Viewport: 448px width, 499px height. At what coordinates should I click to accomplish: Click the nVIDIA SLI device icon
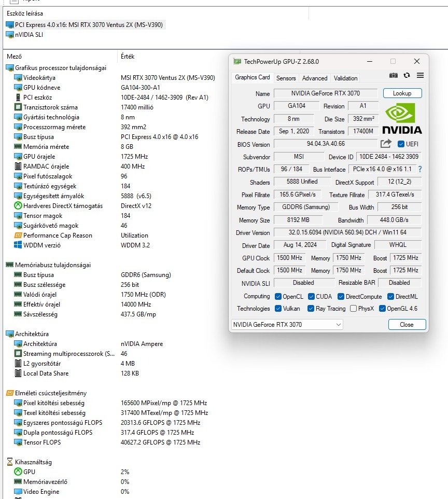click(10, 35)
